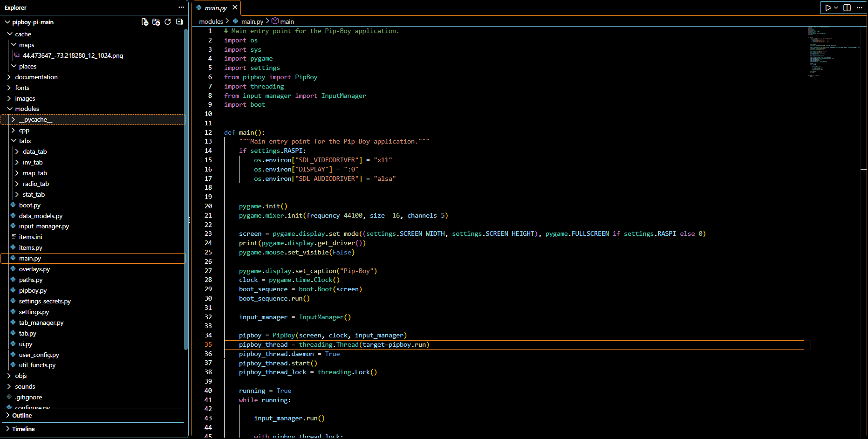Click the Python icon beside ui.py
This screenshot has width=868, height=439.
pos(13,344)
